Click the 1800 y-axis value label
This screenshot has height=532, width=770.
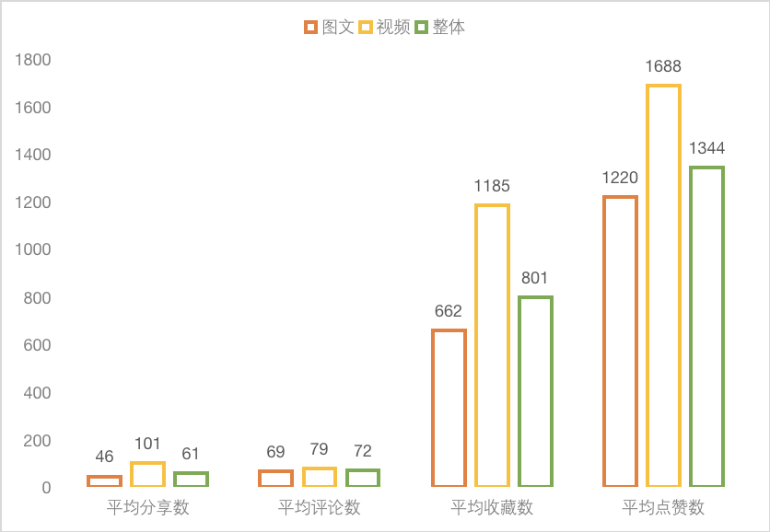[x=33, y=60]
